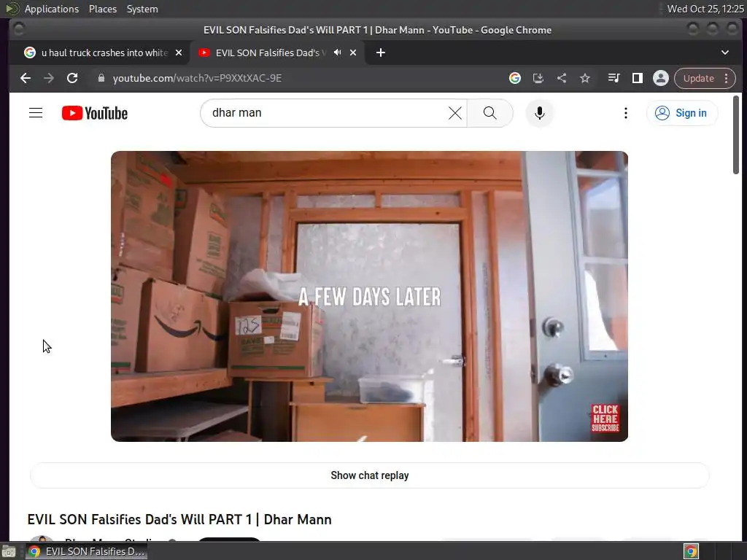Click the video player to pause
The height and width of the screenshot is (560, 747).
pyautogui.click(x=369, y=296)
